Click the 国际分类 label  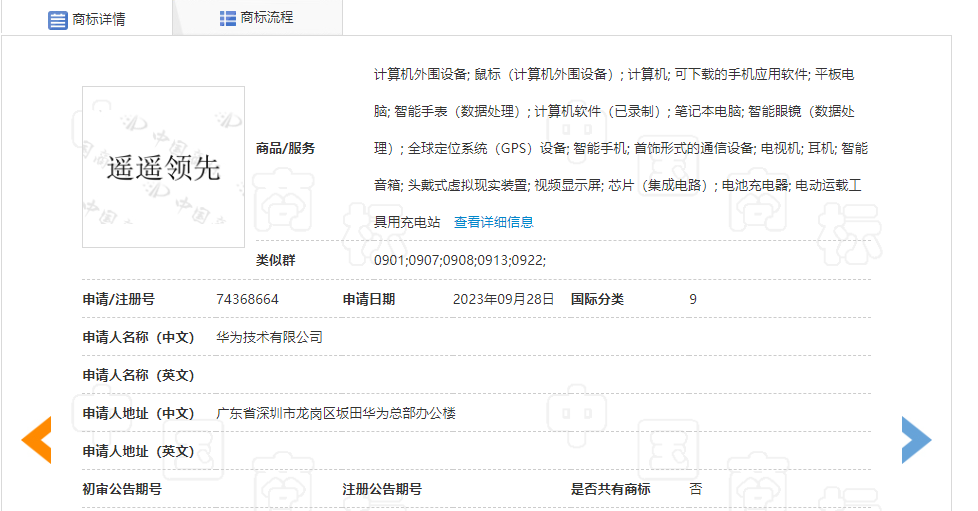(x=597, y=299)
